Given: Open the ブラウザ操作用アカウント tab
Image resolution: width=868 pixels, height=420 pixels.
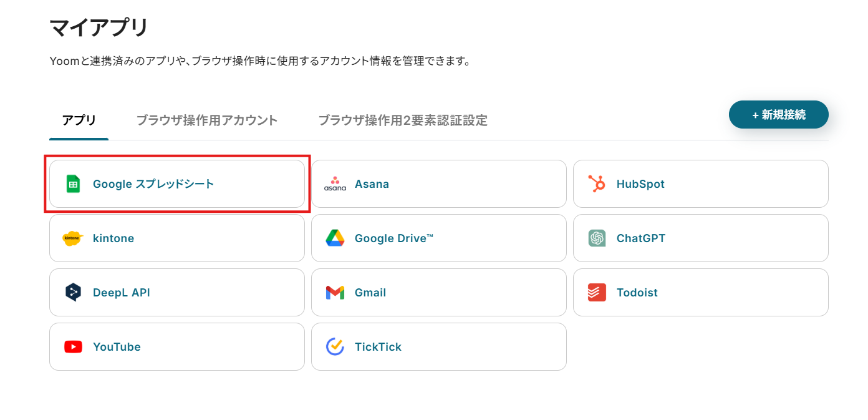Looking at the screenshot, I should click(207, 120).
